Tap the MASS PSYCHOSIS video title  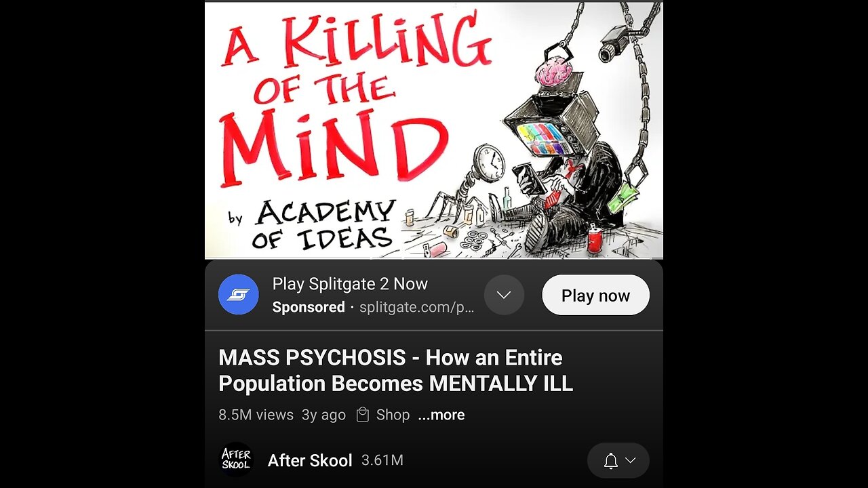pyautogui.click(x=395, y=371)
